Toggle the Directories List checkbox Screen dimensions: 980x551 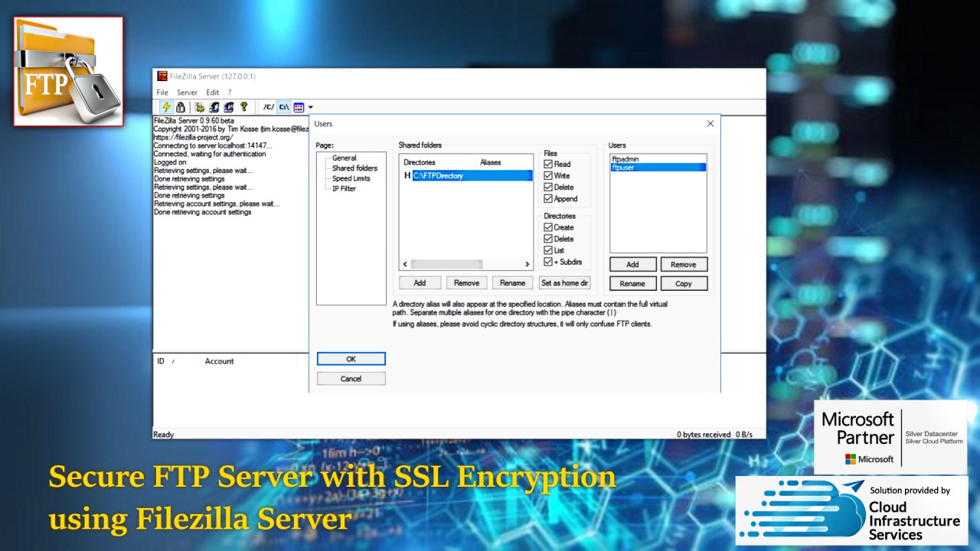[548, 250]
